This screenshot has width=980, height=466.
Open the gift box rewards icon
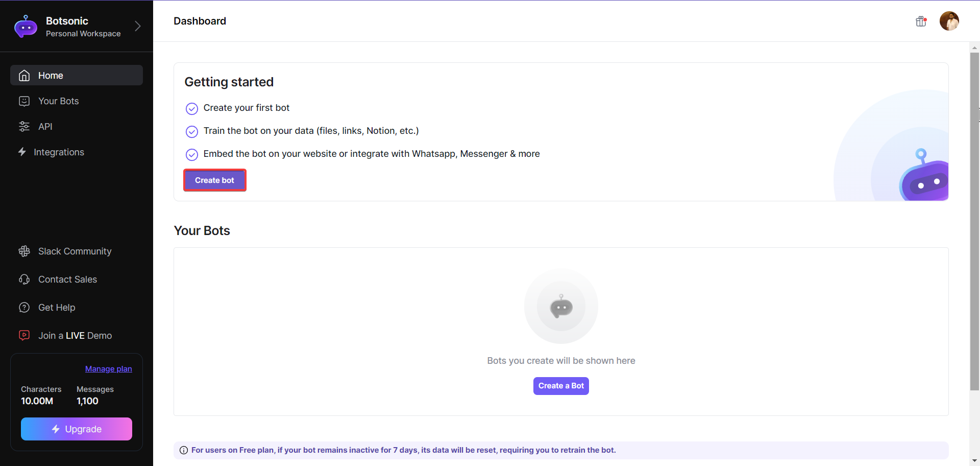pos(921,21)
